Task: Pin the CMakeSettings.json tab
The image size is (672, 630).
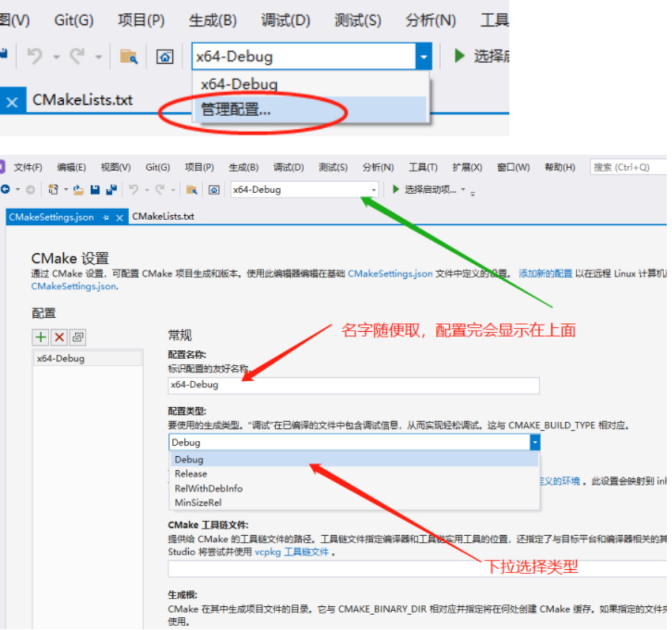Action: tap(106, 218)
